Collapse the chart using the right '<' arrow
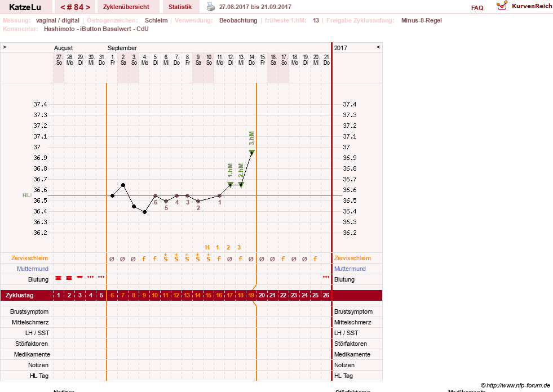This screenshot has height=392, width=553. point(378,47)
